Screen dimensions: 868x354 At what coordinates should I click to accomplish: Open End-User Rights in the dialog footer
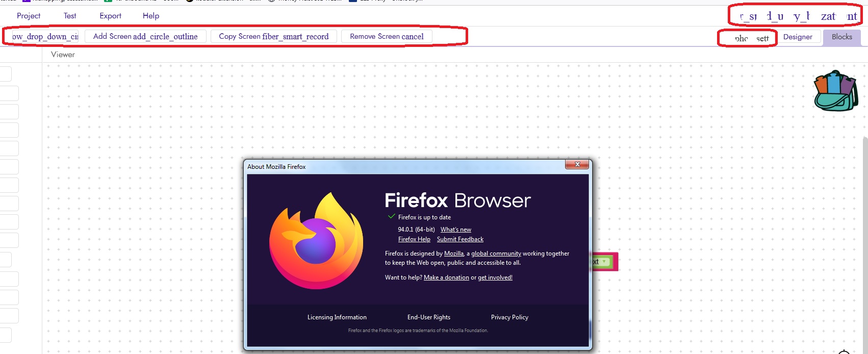(x=429, y=317)
